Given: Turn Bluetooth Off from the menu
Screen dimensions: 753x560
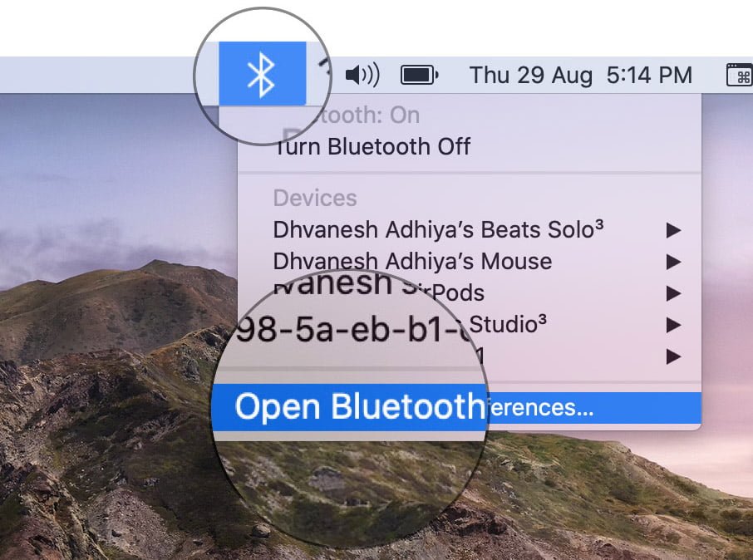Looking at the screenshot, I should [374, 147].
